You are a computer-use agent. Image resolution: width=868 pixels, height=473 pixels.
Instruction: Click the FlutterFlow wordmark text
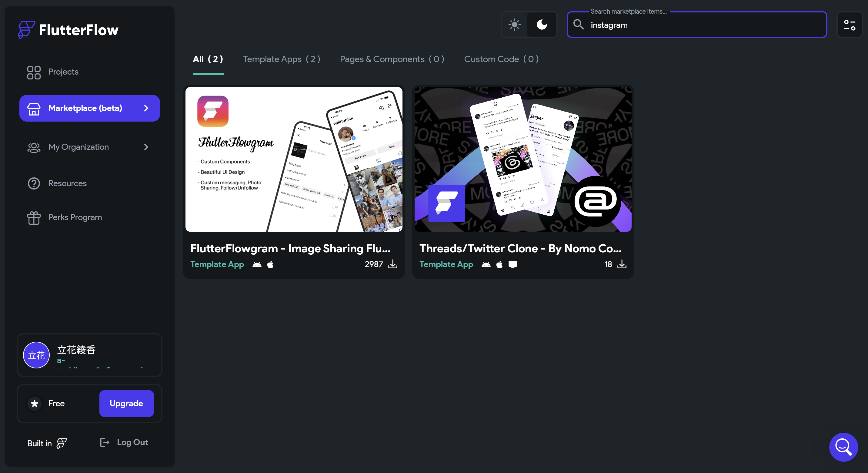coord(78,30)
